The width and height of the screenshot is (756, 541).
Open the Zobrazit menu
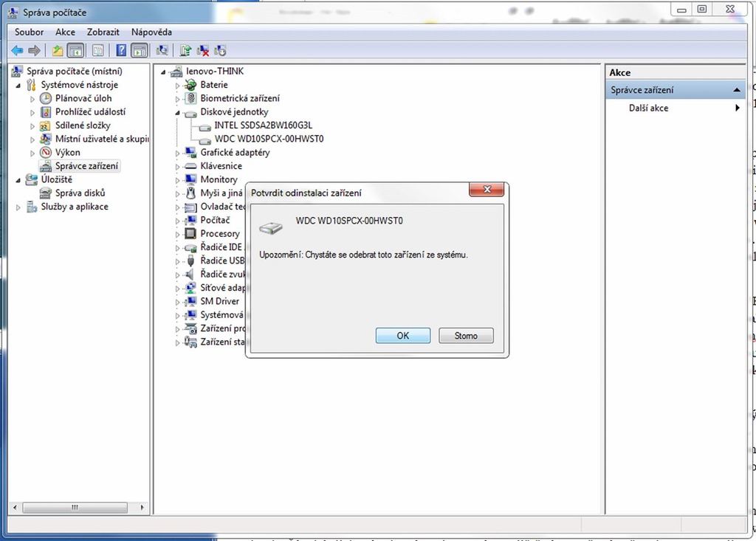103,32
